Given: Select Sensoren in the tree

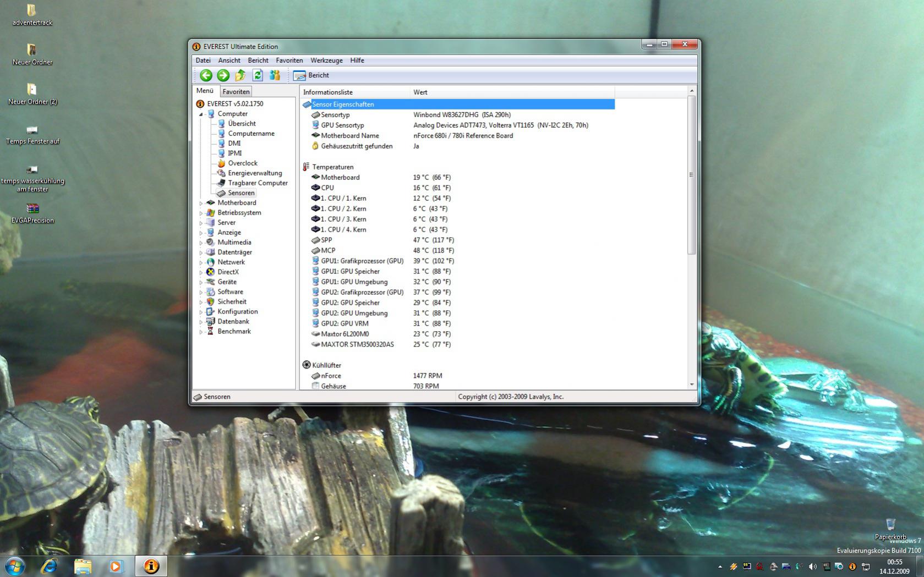Looking at the screenshot, I should [x=241, y=193].
